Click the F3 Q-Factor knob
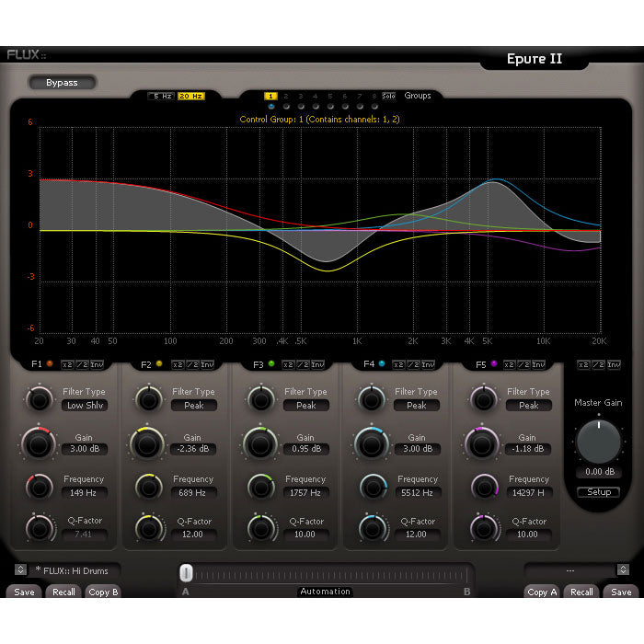Screen dimensions: 644x644 tap(261, 529)
